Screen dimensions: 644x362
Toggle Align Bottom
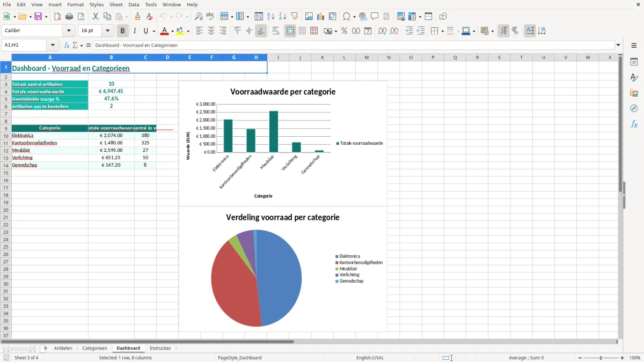[x=261, y=31]
